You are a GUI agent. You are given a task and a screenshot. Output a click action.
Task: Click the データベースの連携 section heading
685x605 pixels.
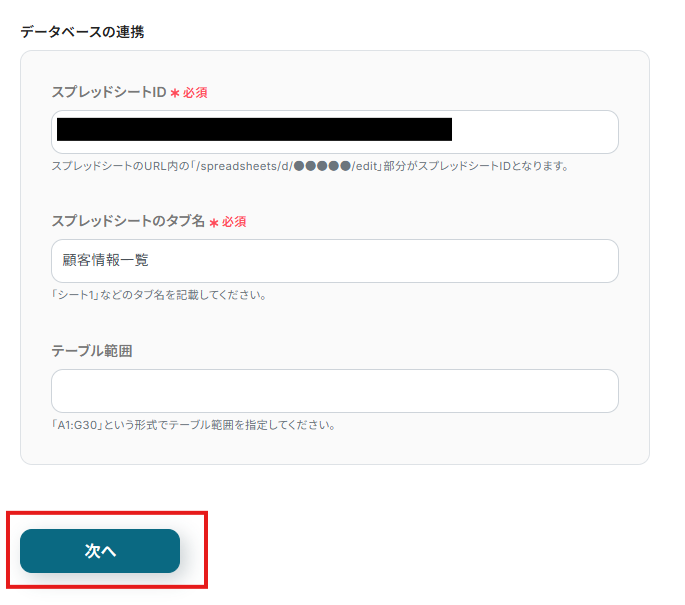[82, 32]
